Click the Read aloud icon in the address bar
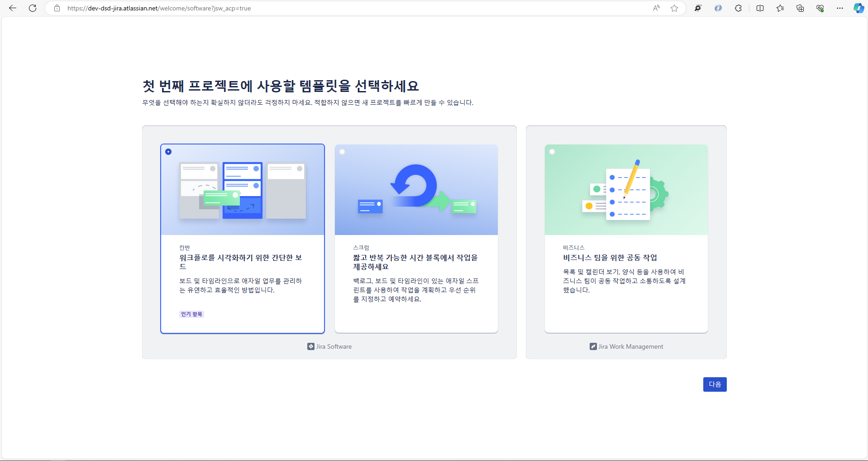868x461 pixels. tap(656, 8)
